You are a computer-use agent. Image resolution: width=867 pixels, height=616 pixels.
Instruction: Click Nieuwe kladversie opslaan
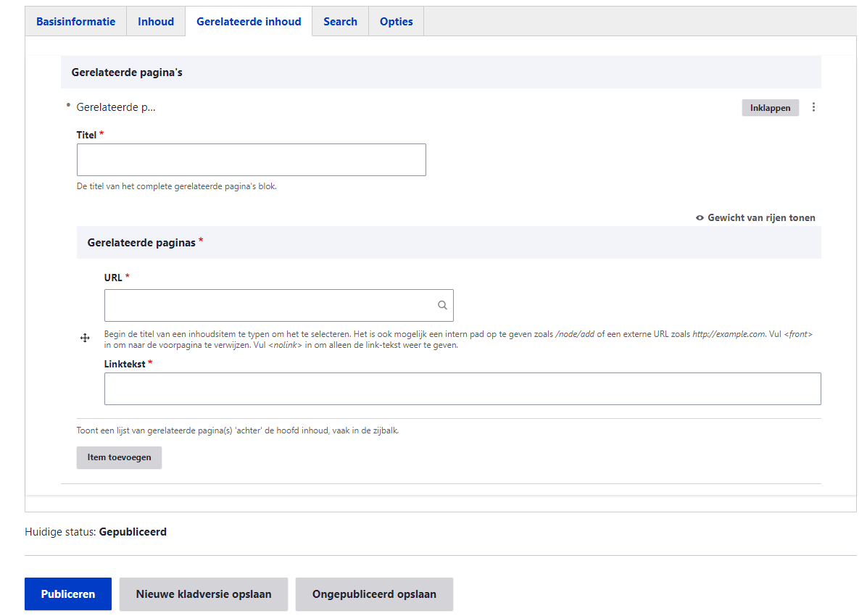(204, 594)
